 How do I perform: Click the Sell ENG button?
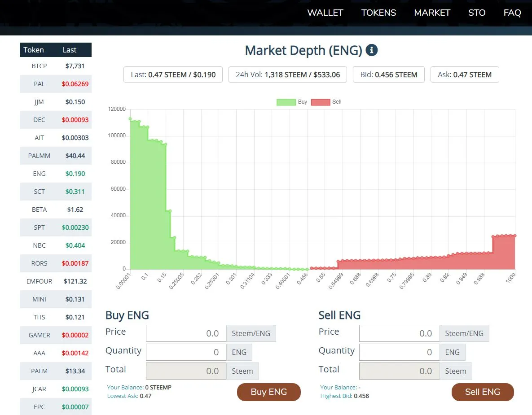[483, 392]
